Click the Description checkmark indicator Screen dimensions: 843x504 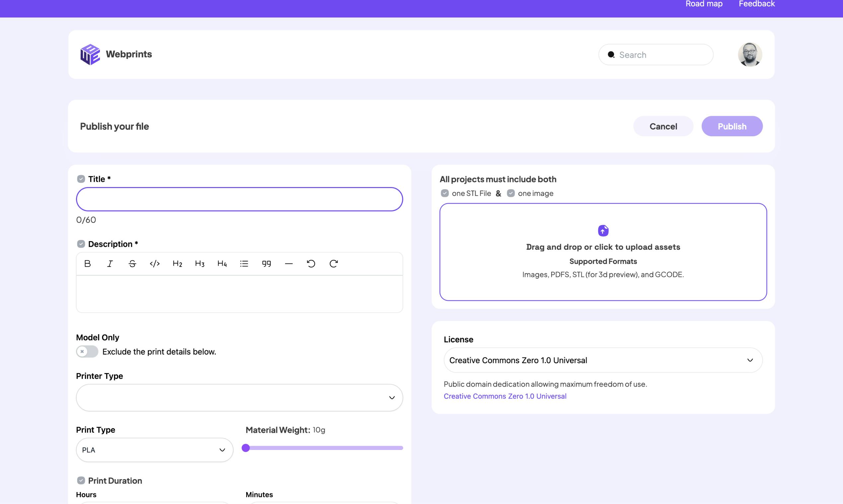[81, 244]
